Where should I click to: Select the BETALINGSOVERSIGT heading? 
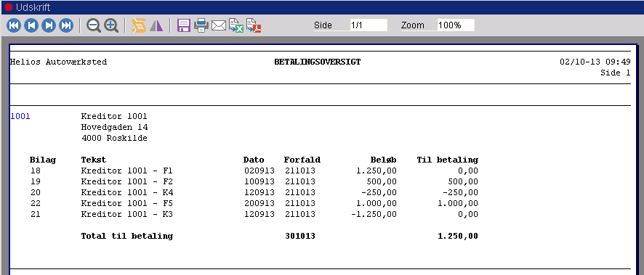[318, 62]
